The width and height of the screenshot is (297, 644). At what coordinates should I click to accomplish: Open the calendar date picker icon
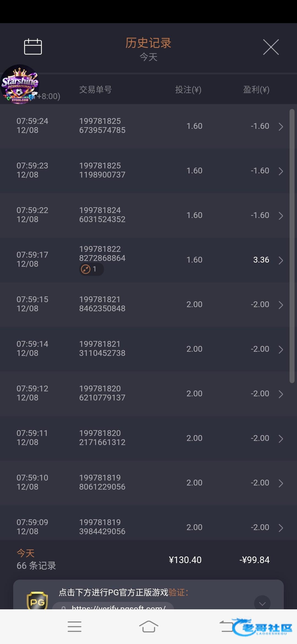tap(33, 47)
